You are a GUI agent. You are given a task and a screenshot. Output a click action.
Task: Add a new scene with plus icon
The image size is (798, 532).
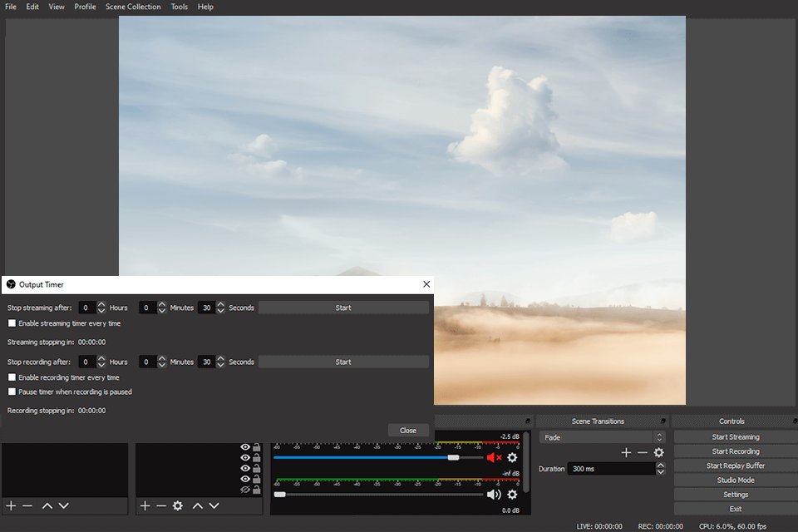click(12, 505)
